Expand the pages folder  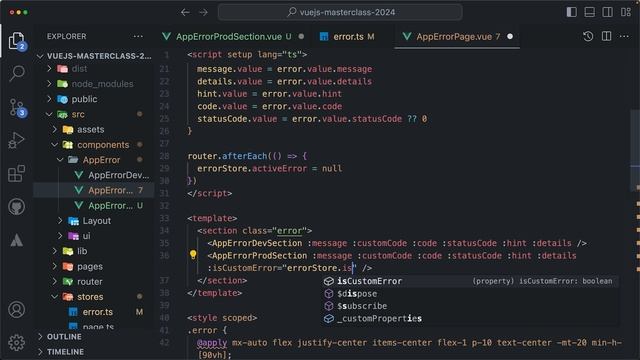[94, 267]
